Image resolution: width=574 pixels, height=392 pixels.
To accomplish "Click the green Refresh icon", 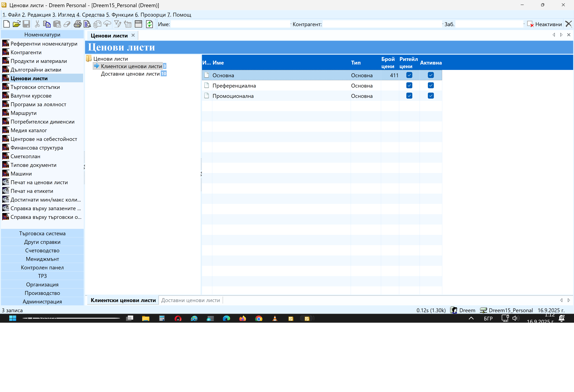I will tap(149, 24).
